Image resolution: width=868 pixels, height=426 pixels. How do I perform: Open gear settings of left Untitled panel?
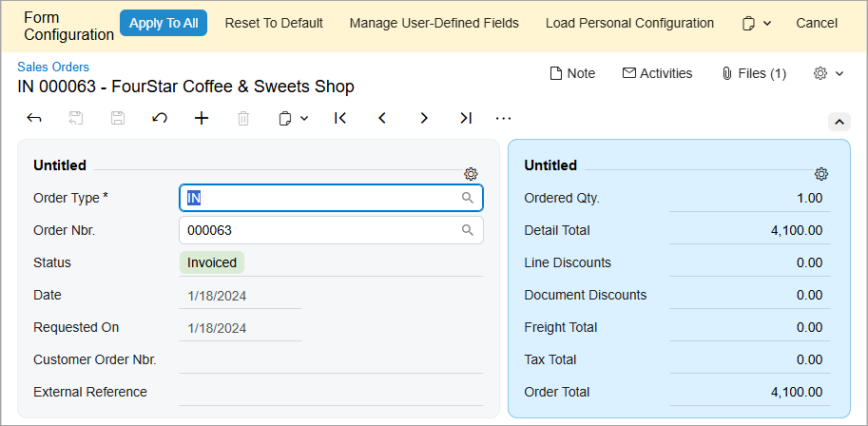tap(471, 174)
